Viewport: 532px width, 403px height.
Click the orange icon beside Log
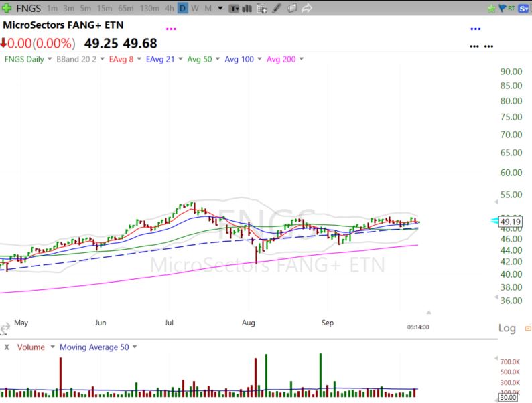(528, 328)
